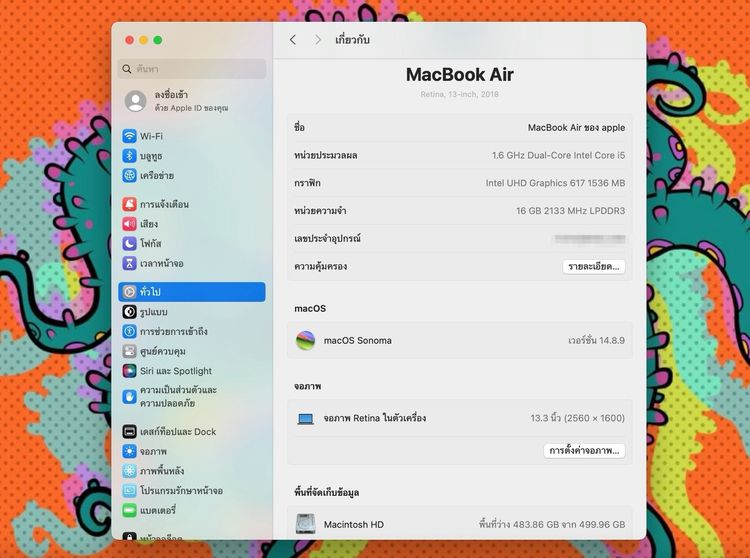
Task: Click graphics value Intel UHD Graphics 617 1536 MB
Action: [555, 183]
